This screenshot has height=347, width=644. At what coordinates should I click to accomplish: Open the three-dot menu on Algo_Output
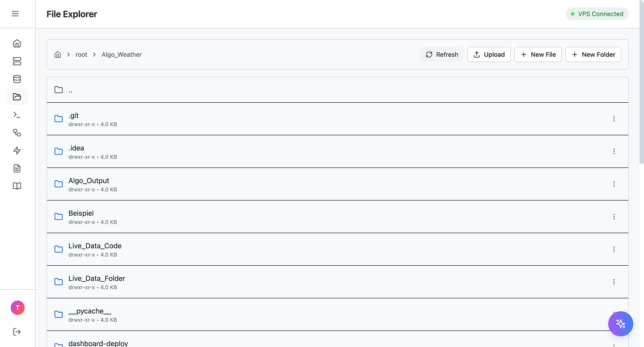click(614, 184)
